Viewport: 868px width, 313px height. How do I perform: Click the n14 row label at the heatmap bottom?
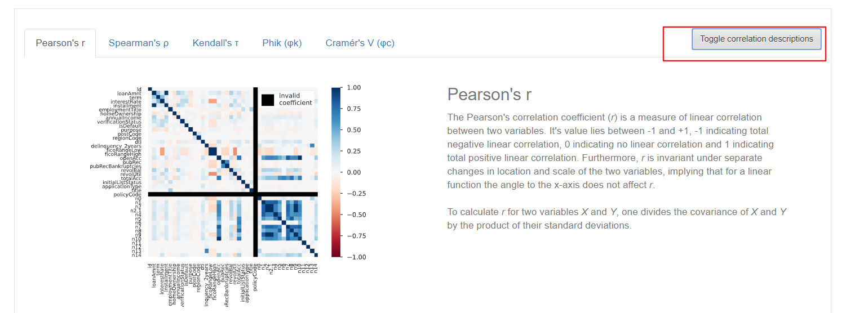click(x=137, y=255)
